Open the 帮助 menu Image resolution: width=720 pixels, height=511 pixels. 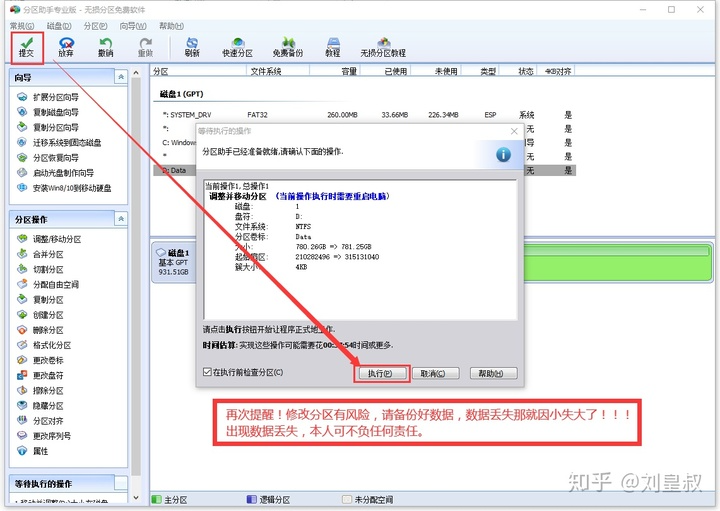pos(171,26)
